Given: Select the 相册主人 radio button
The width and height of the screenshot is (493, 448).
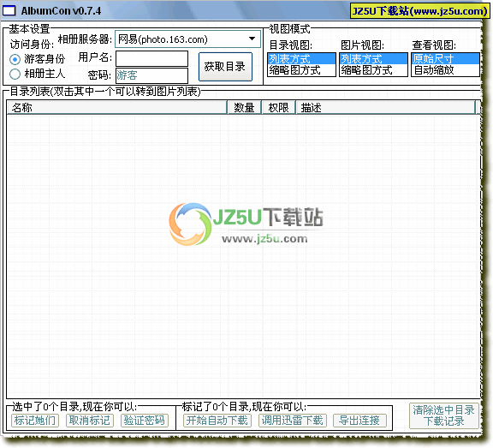Looking at the screenshot, I should click(x=15, y=74).
